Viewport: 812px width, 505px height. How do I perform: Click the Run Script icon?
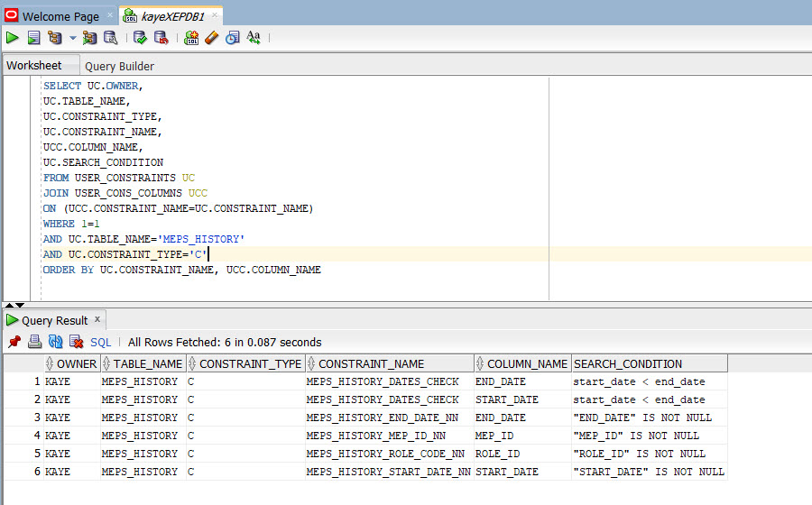coord(33,38)
